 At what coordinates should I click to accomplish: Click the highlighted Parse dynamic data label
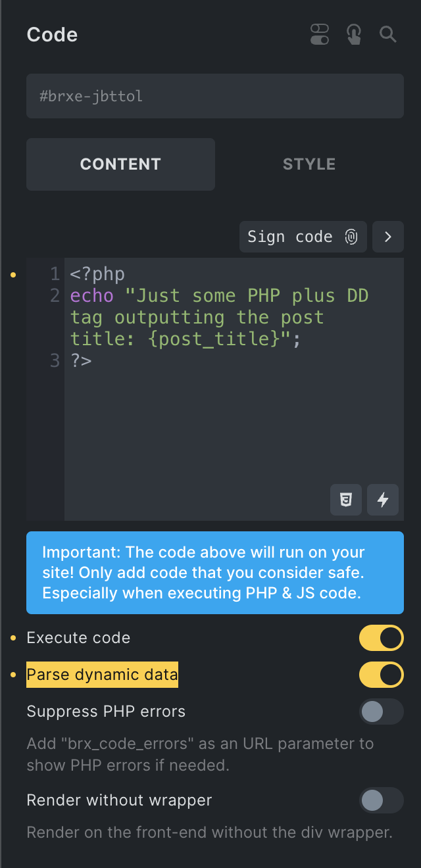(102, 675)
